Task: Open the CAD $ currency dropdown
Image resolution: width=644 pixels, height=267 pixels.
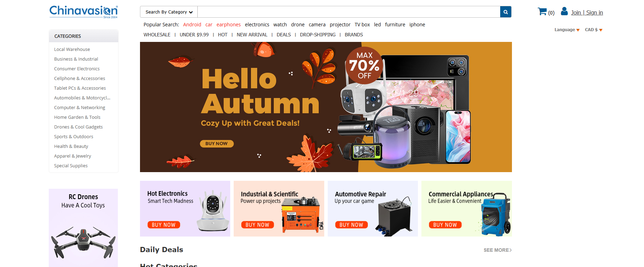Action: tap(594, 30)
